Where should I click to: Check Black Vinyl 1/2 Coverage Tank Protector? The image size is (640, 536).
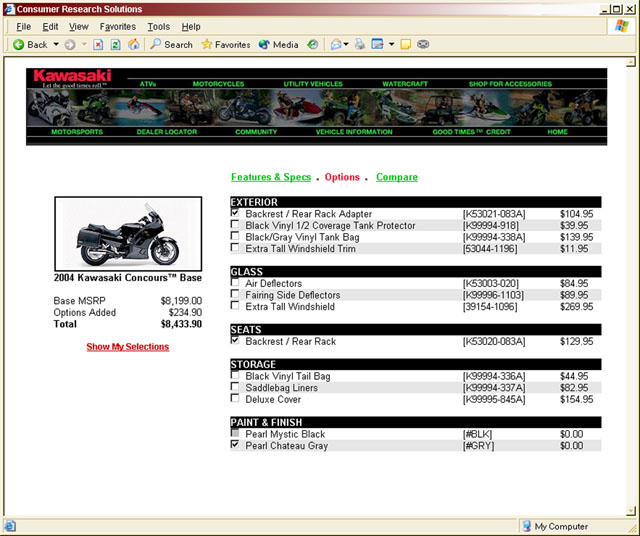235,224
